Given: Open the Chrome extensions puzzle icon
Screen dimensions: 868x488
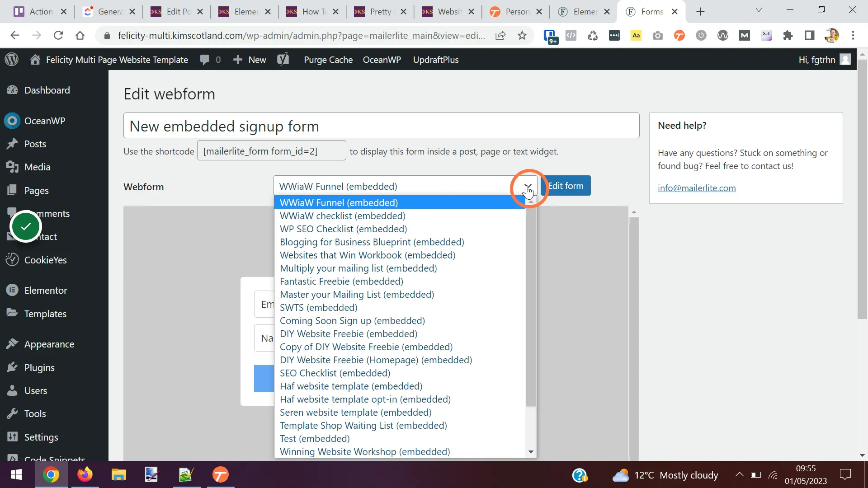Looking at the screenshot, I should 788,35.
